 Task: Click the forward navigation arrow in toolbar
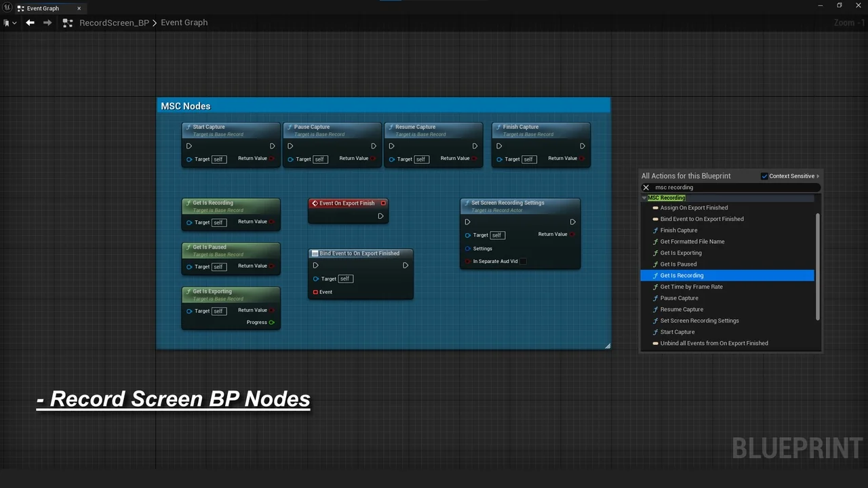(x=47, y=22)
